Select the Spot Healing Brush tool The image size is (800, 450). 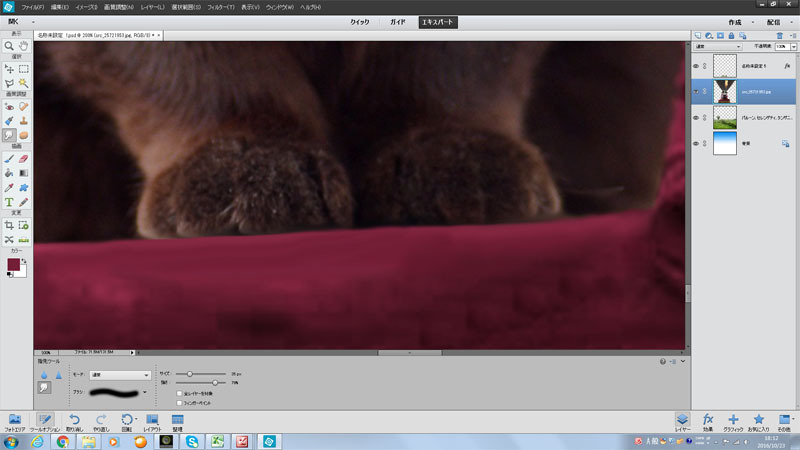tap(23, 107)
